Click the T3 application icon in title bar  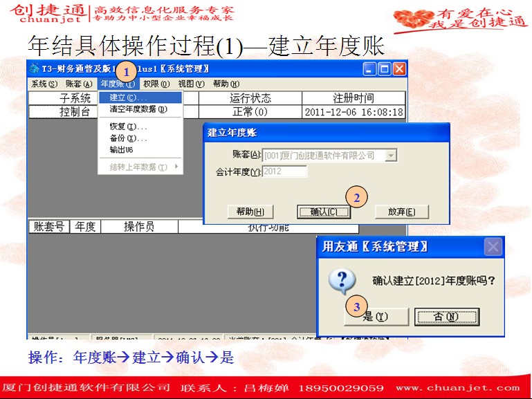point(35,69)
